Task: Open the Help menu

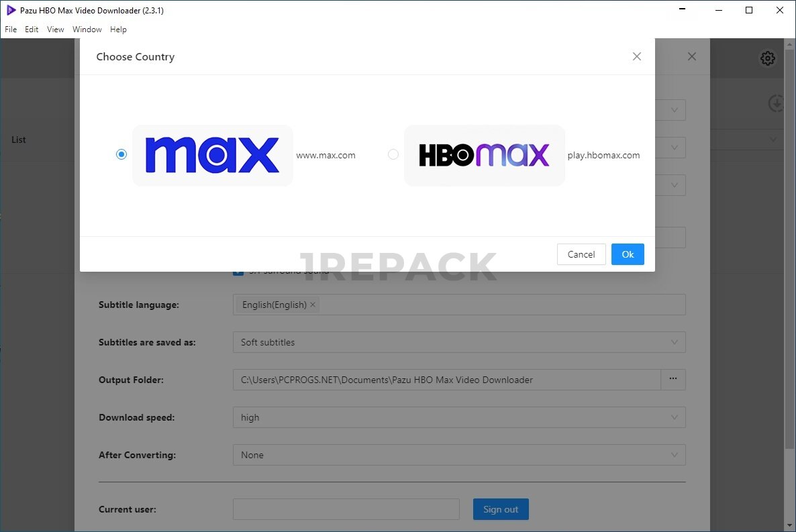Action: click(x=118, y=30)
